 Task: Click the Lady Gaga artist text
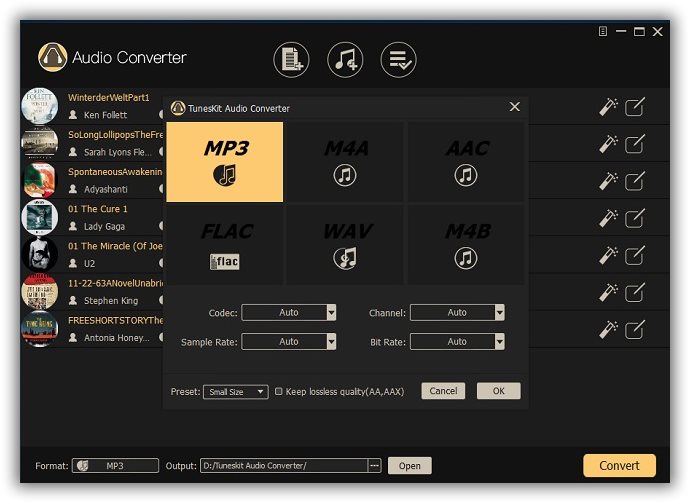tap(104, 226)
